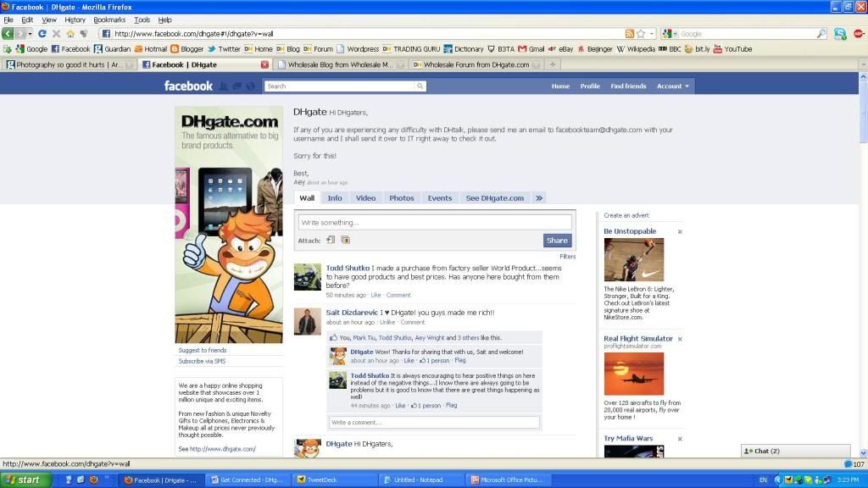Open the Real Flight Simulator ad thumbnail

tap(633, 374)
